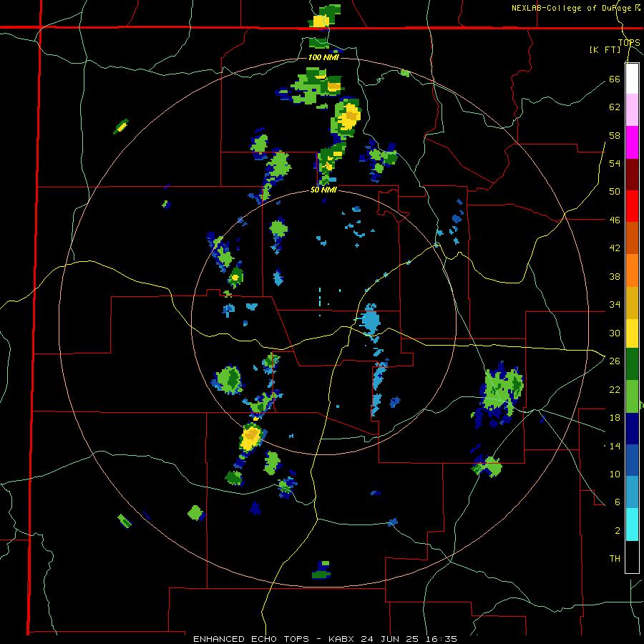Screen dimensions: 644x644
Task: Select the yellow legend swatch
Action: click(x=632, y=333)
